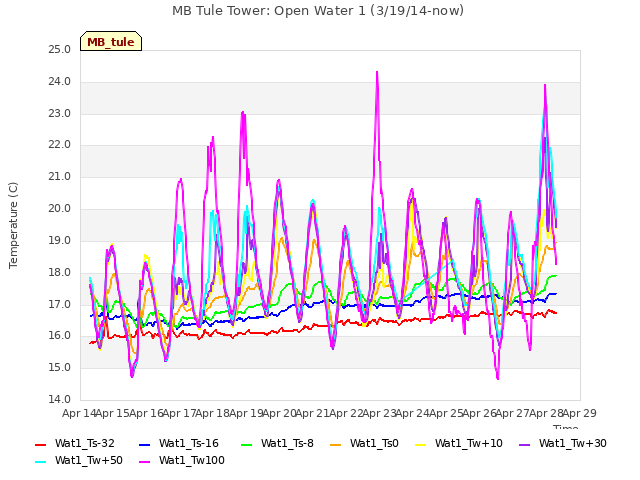
Task: Click the 25.0 y-axis tick label
Action: tap(60, 50)
